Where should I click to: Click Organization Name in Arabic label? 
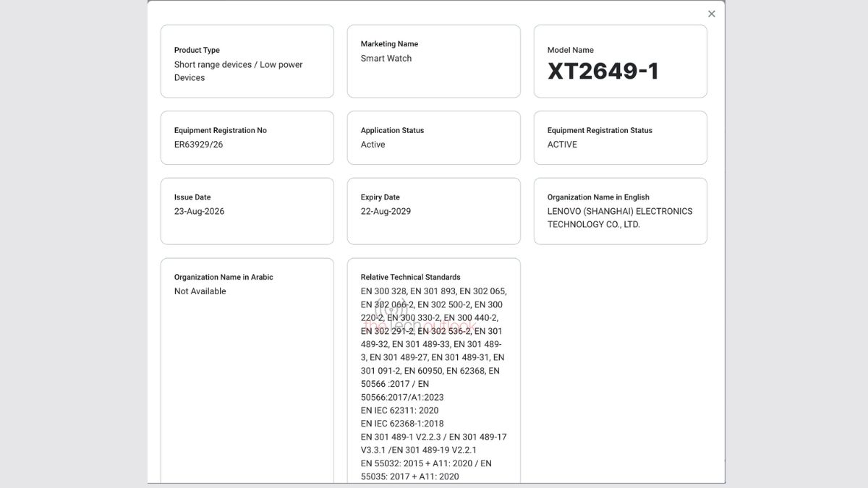224,277
